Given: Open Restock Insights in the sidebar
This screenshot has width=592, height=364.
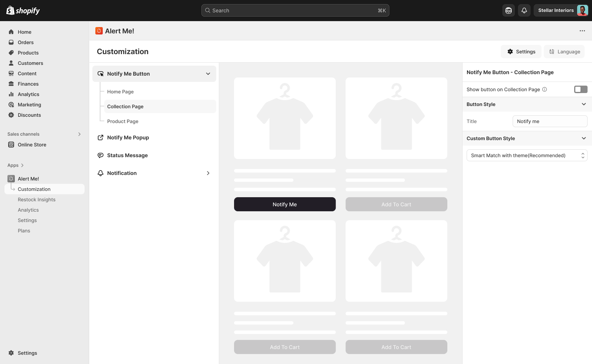Looking at the screenshot, I should pyautogui.click(x=37, y=199).
